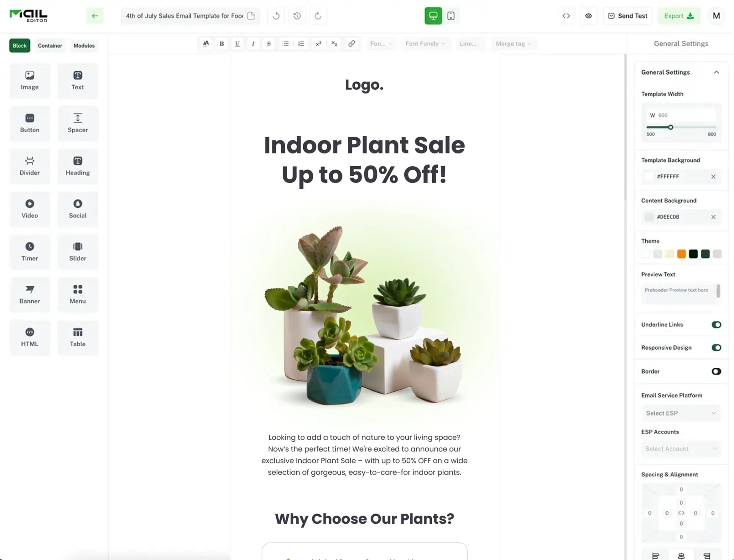The height and width of the screenshot is (560, 734).
Task: Toggle italic formatting
Action: [253, 44]
